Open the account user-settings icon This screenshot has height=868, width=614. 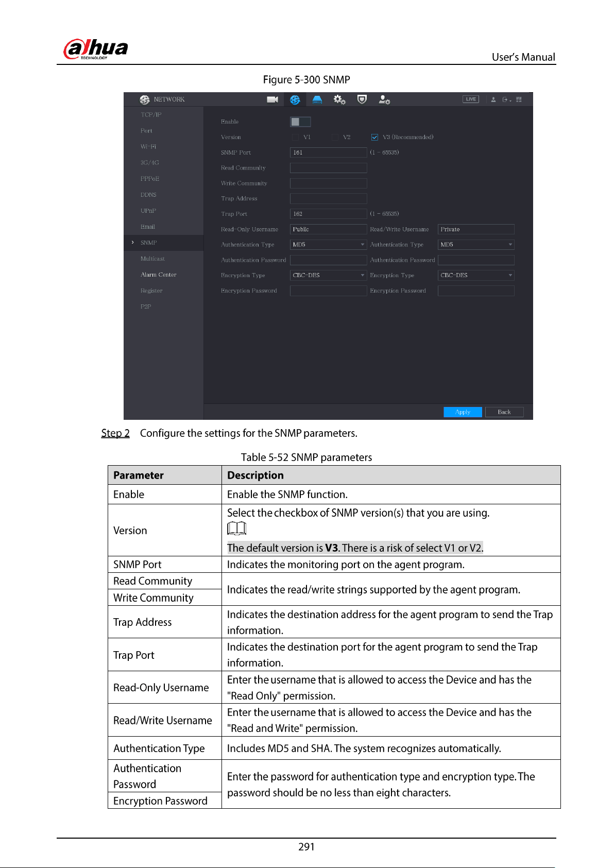pos(384,99)
